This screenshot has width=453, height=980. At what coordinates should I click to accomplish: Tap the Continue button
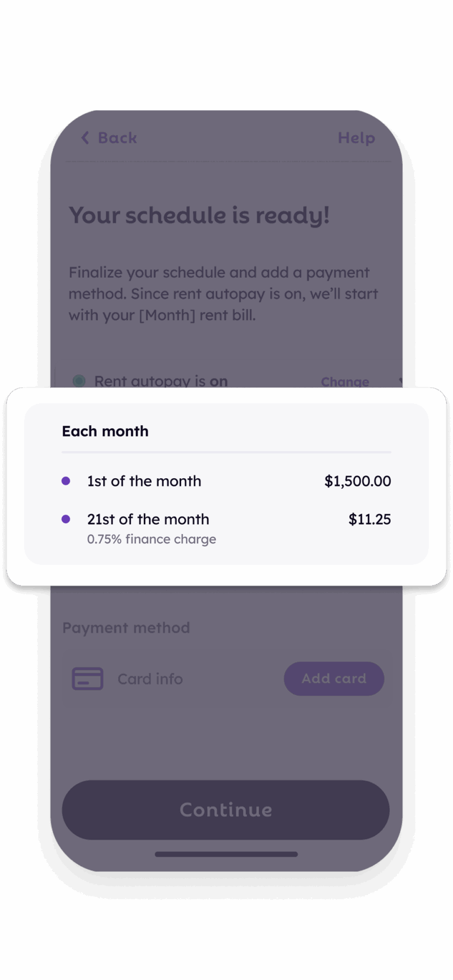pyautogui.click(x=226, y=810)
